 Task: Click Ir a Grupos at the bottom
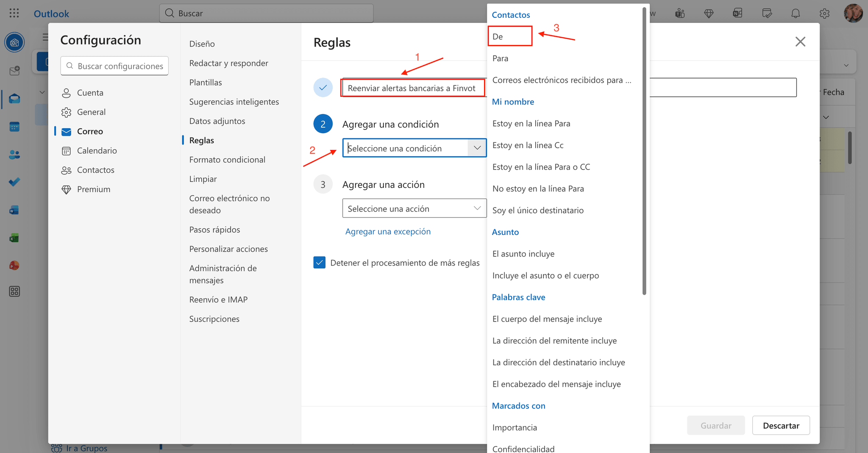[x=79, y=448]
